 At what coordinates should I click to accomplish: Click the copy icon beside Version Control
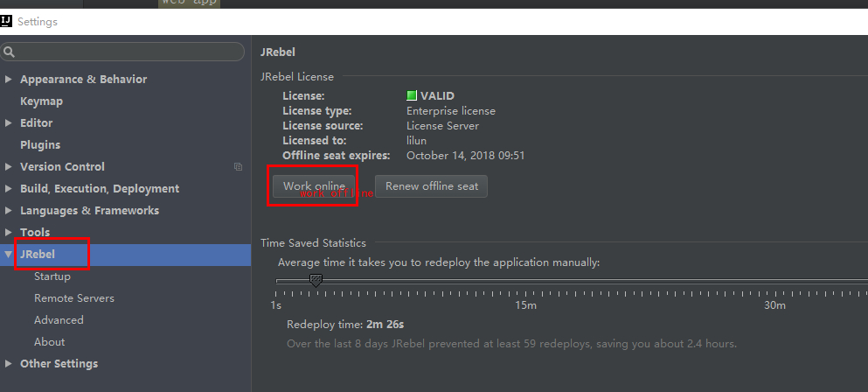238,166
